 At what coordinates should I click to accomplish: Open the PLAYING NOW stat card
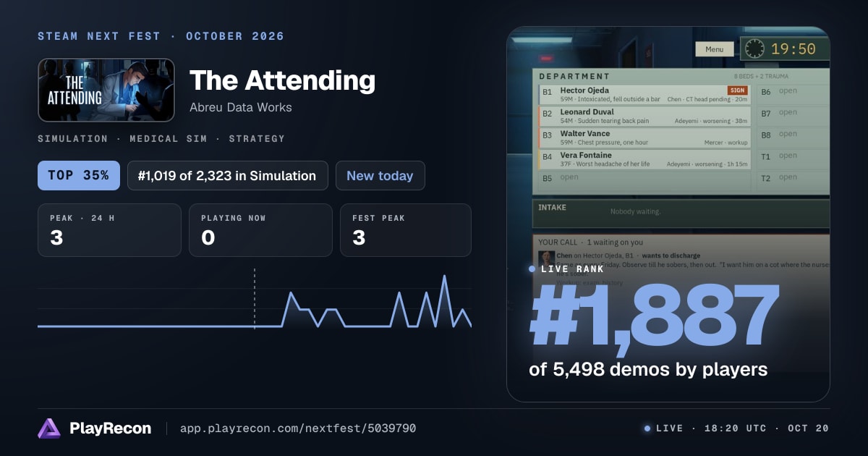[x=260, y=230]
